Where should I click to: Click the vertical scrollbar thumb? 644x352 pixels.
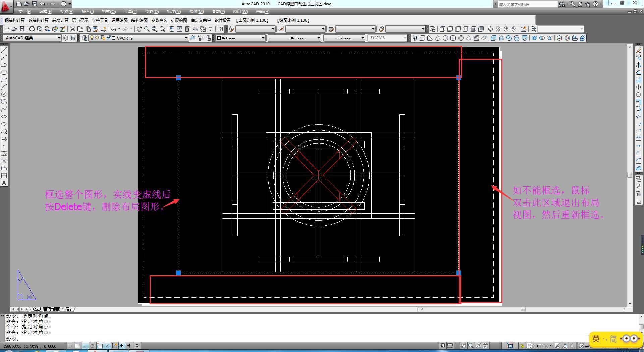click(630, 175)
